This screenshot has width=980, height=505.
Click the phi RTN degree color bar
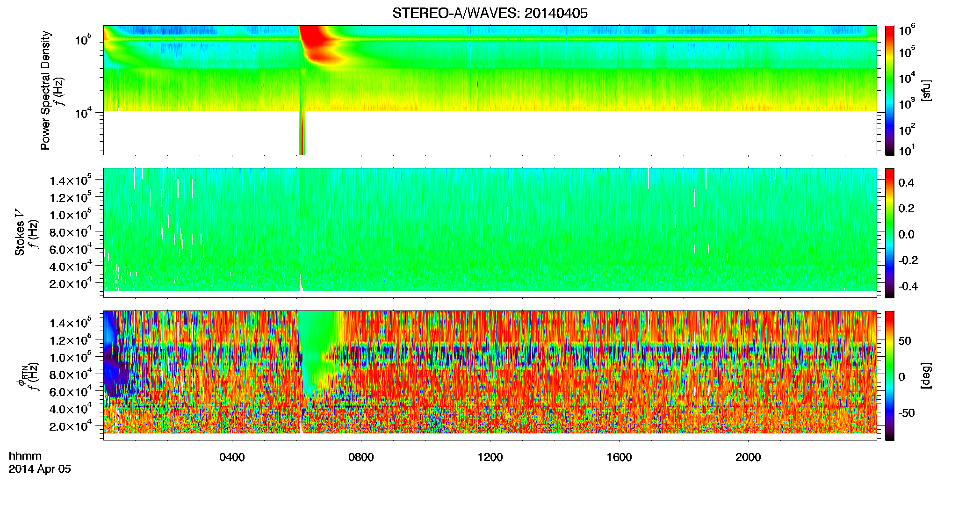pos(890,376)
